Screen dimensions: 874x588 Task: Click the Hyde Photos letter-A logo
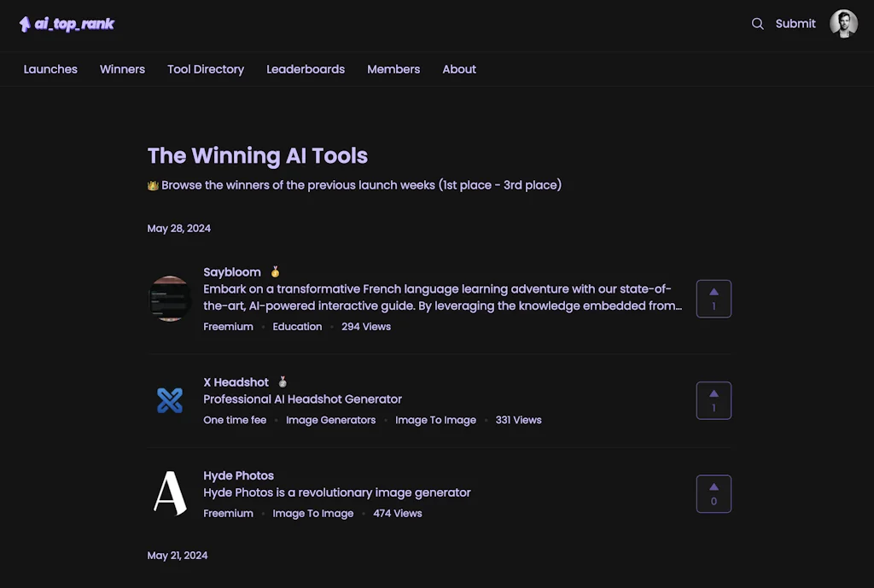170,493
